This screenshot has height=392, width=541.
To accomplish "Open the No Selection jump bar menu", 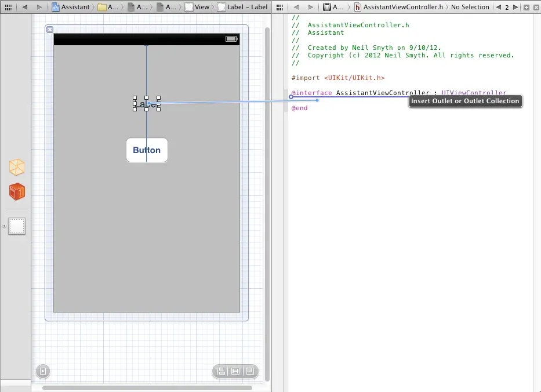I will [470, 7].
